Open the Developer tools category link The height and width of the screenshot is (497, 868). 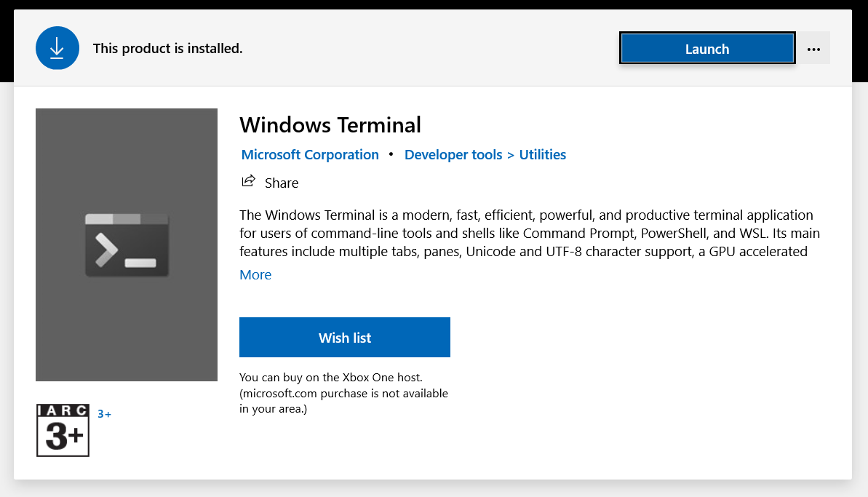[453, 154]
